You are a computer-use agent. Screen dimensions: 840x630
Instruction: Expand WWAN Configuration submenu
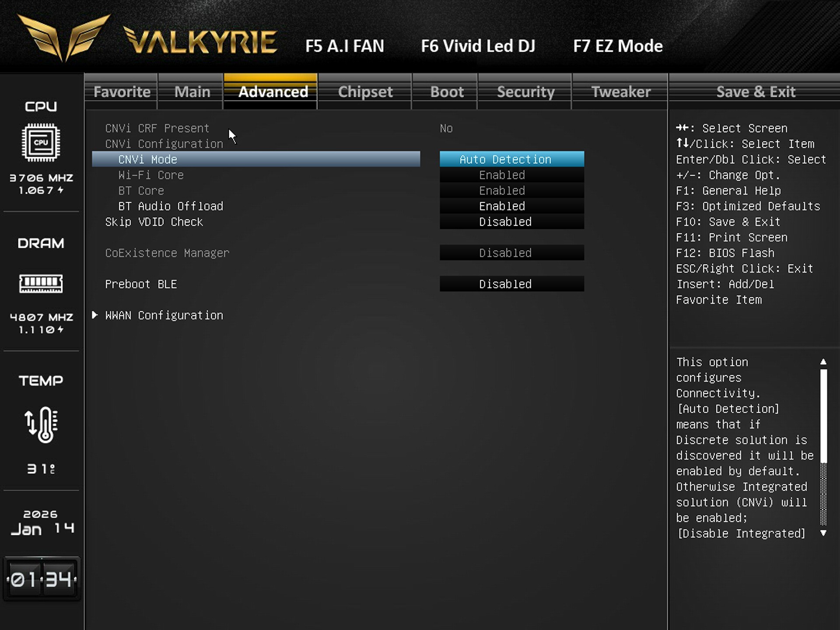click(x=164, y=315)
